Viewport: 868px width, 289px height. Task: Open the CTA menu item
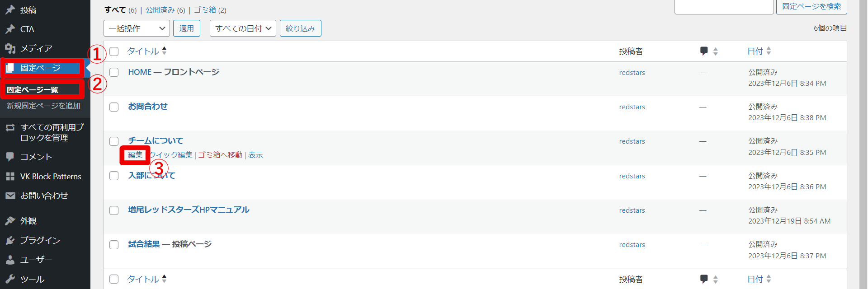[27, 29]
